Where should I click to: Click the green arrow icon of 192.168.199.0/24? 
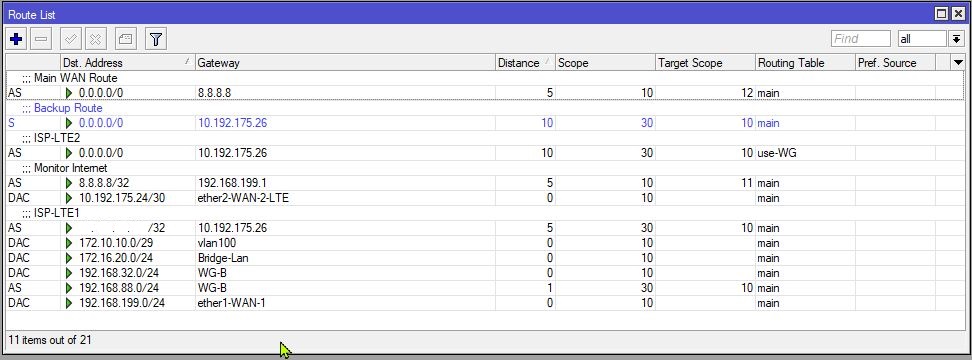(x=69, y=303)
